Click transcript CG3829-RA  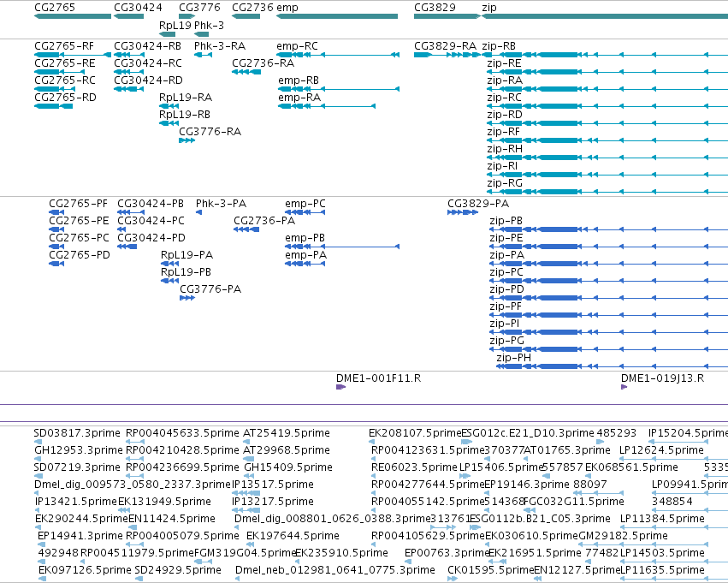click(445, 46)
